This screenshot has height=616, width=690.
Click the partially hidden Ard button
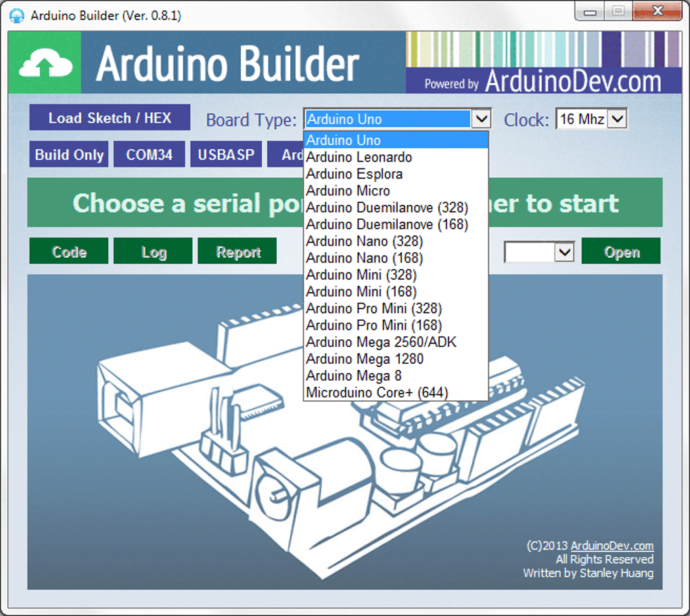(285, 154)
